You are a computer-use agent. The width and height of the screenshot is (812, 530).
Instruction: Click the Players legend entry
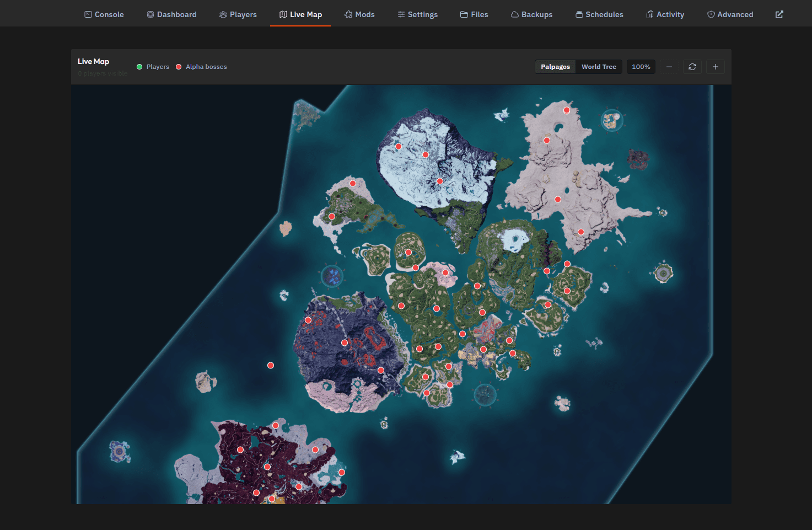[x=153, y=67]
